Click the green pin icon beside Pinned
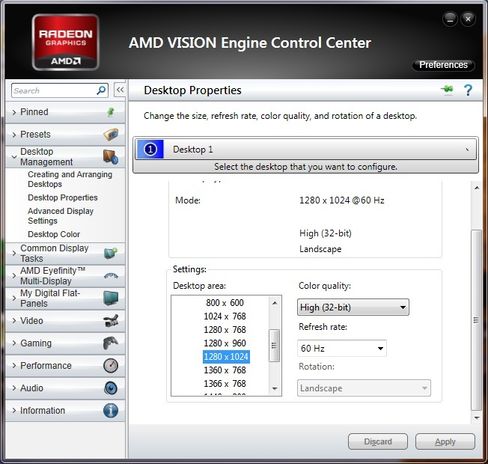The image size is (488, 464). tap(111, 112)
